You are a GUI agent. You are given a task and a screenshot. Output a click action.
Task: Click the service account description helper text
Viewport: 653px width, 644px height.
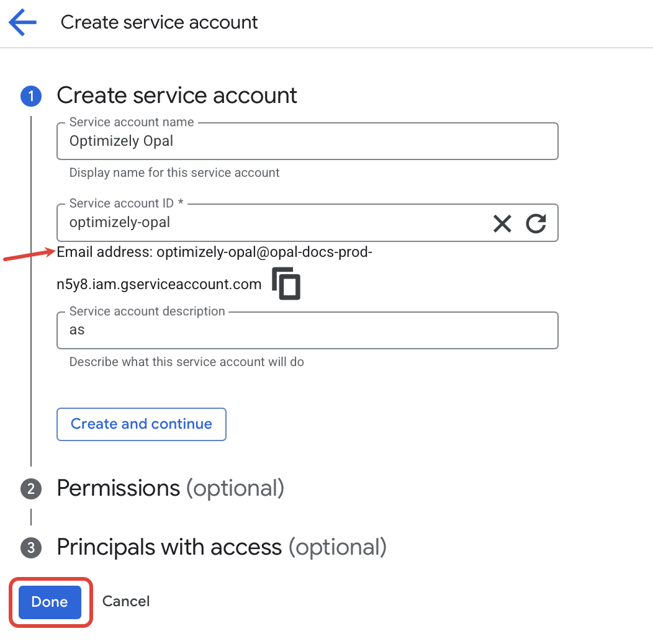click(186, 362)
